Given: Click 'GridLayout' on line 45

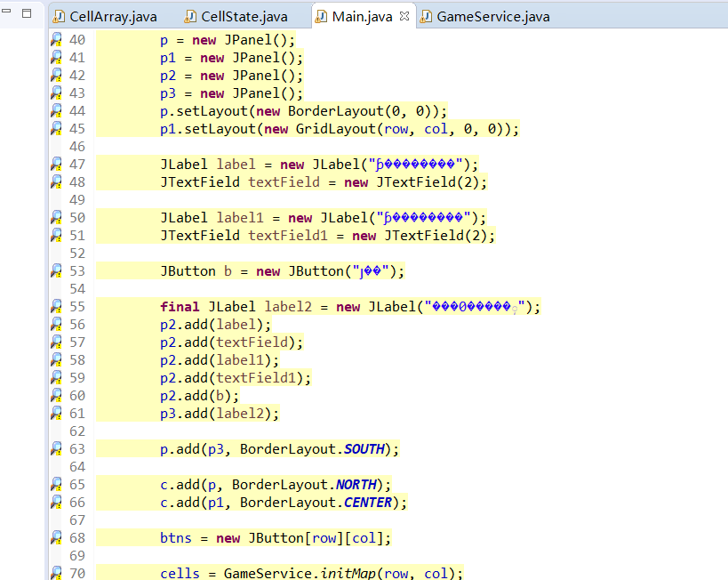Looking at the screenshot, I should click(x=336, y=129).
